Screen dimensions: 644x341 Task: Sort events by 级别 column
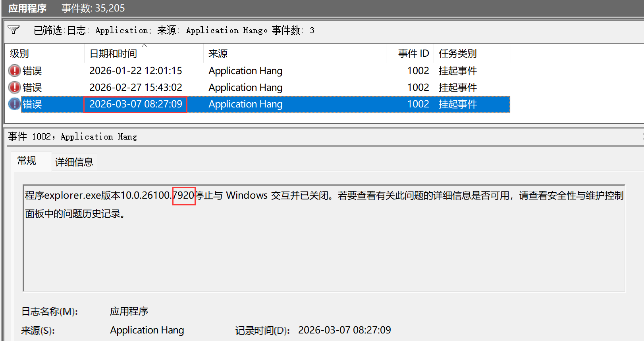click(x=19, y=54)
